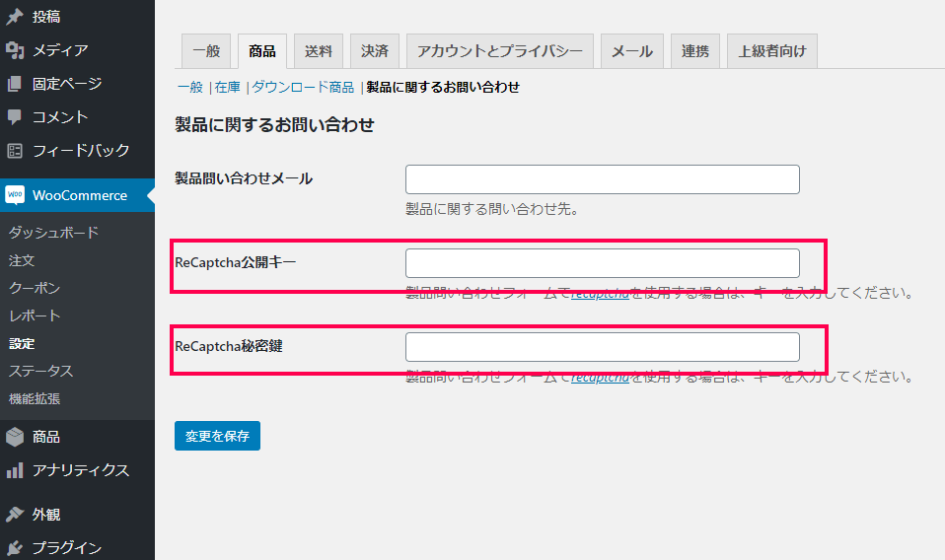The width and height of the screenshot is (945, 560).
Task: Switch to the 一般 settings tab
Action: (x=206, y=51)
